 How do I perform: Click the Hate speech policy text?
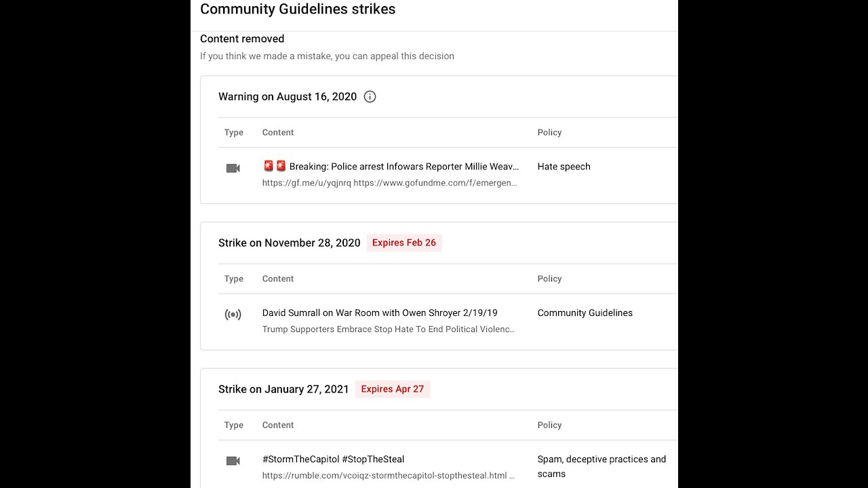tap(564, 166)
